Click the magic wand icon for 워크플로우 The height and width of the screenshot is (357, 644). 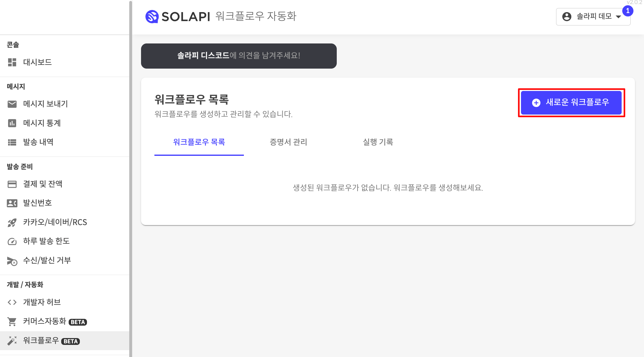[x=12, y=341]
